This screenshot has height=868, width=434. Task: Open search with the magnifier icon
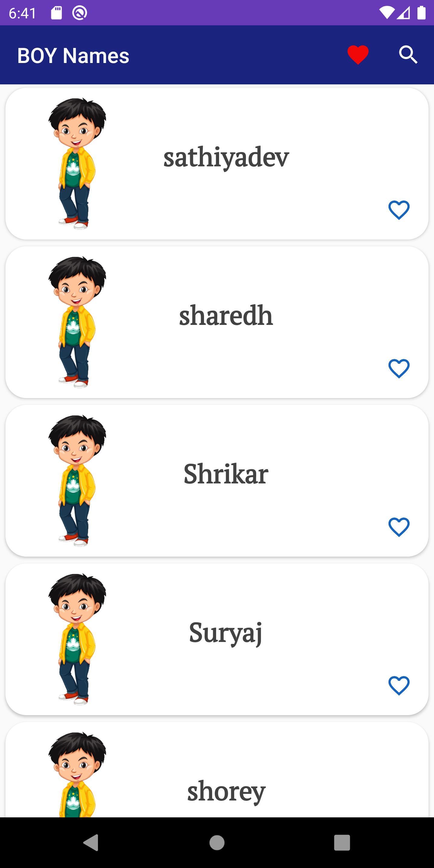click(408, 55)
